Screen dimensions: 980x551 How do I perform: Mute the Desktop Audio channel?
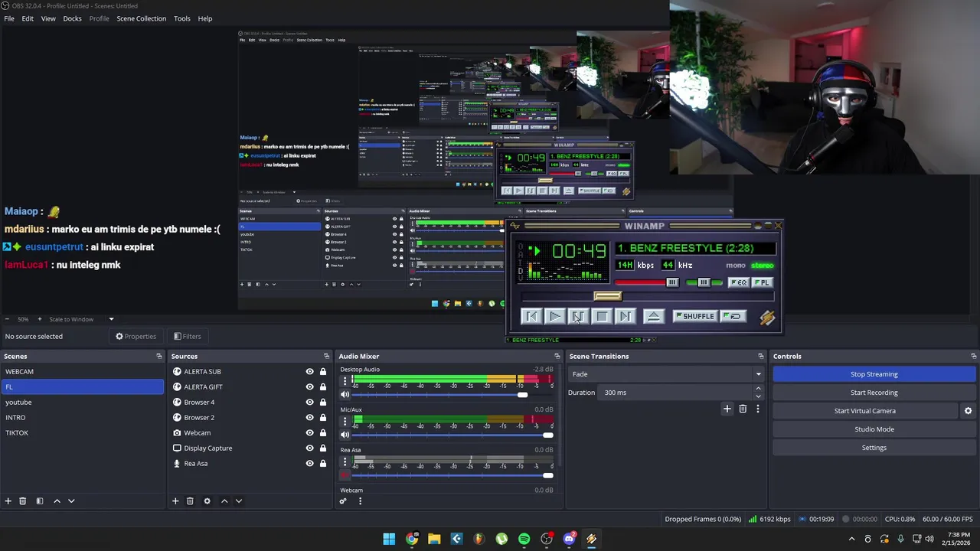point(345,395)
